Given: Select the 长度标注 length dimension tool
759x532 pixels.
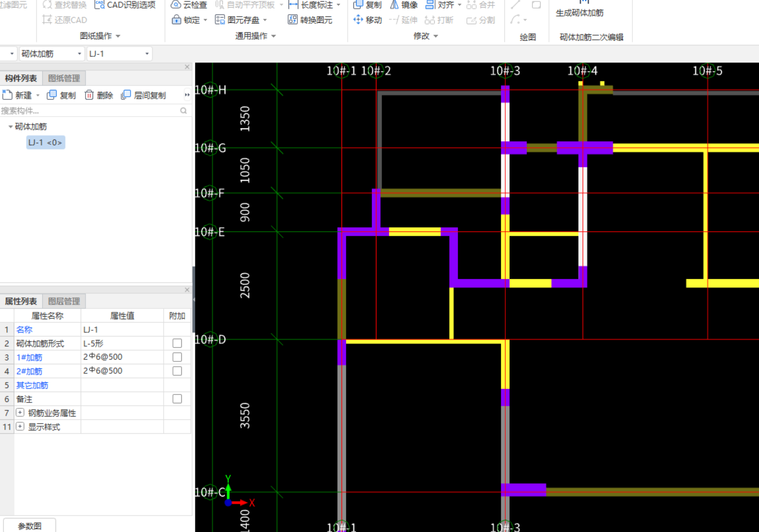Looking at the screenshot, I should pos(311,5).
